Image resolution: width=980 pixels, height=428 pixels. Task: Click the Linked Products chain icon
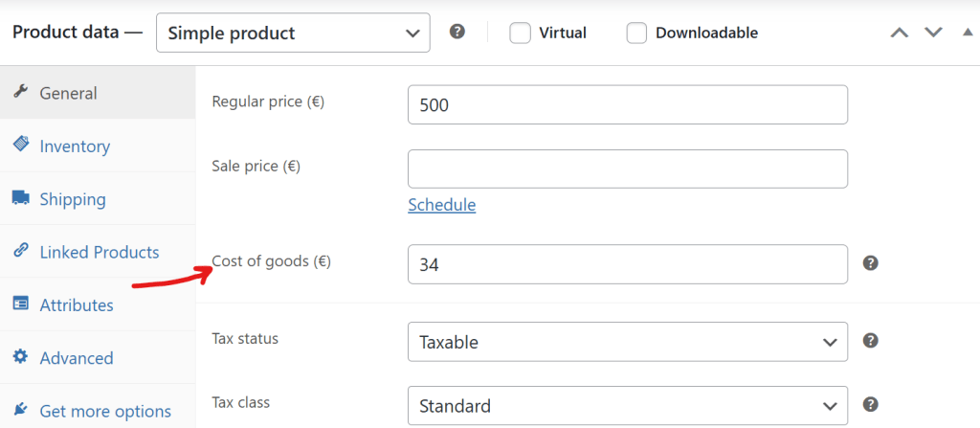(x=21, y=251)
